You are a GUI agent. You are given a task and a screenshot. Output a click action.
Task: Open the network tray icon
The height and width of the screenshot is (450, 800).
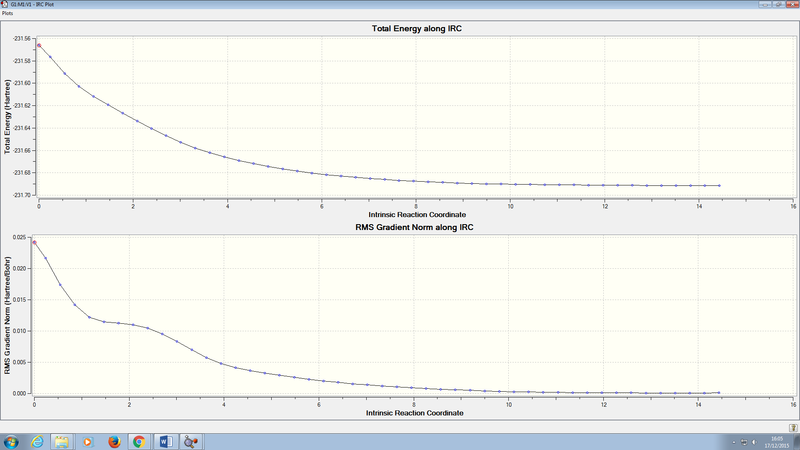744,442
